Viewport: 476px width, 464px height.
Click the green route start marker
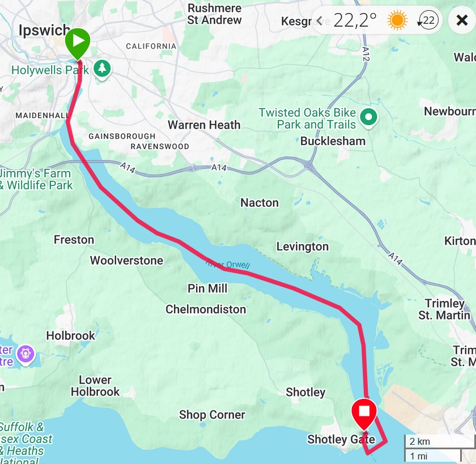point(78,42)
